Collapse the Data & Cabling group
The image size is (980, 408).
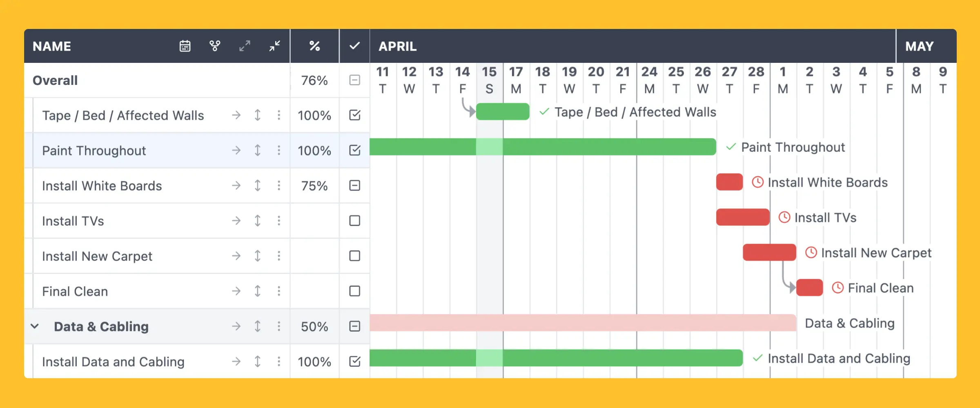35,326
